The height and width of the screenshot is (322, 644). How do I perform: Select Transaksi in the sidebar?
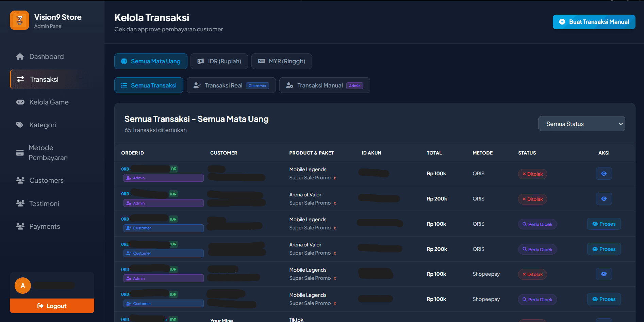52,79
